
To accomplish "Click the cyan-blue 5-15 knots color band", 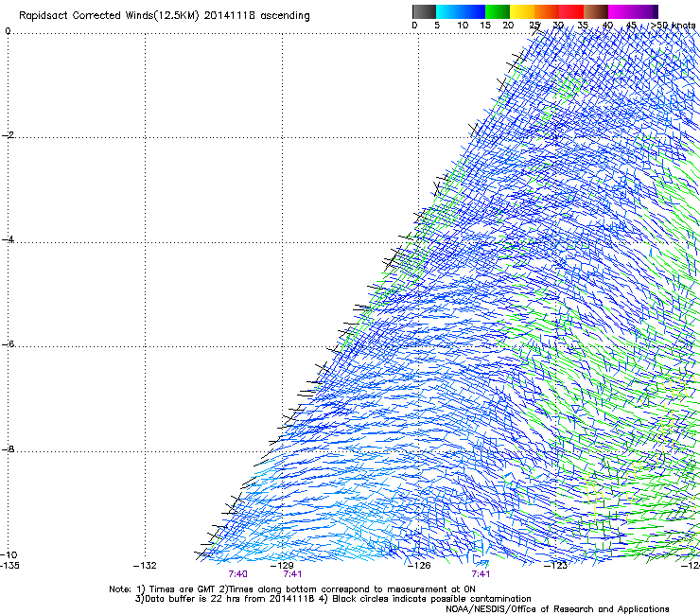I will [x=461, y=11].
